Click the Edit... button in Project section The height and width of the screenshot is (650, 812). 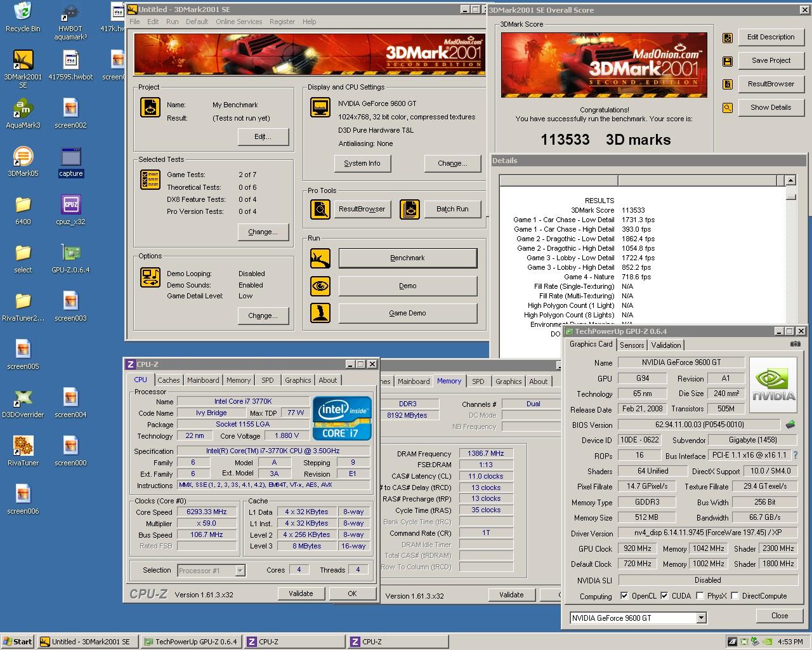263,136
